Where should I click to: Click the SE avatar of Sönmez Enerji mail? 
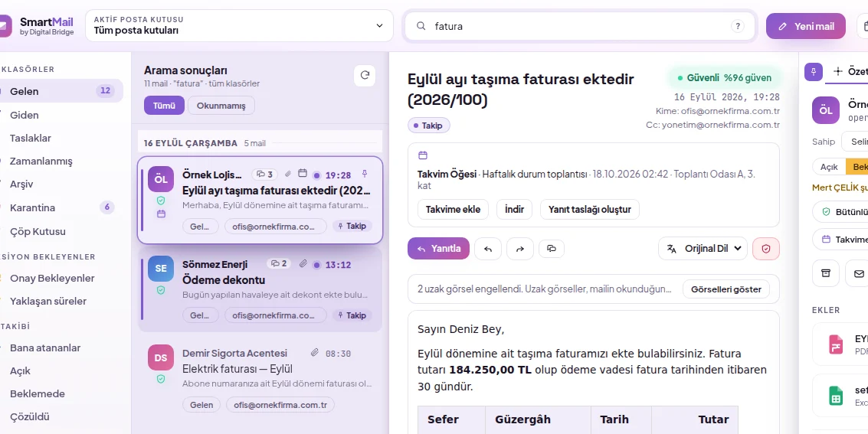point(161,269)
